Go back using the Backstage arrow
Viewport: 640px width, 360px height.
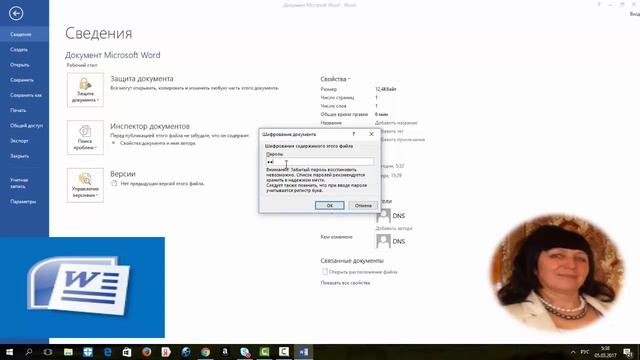click(16, 13)
